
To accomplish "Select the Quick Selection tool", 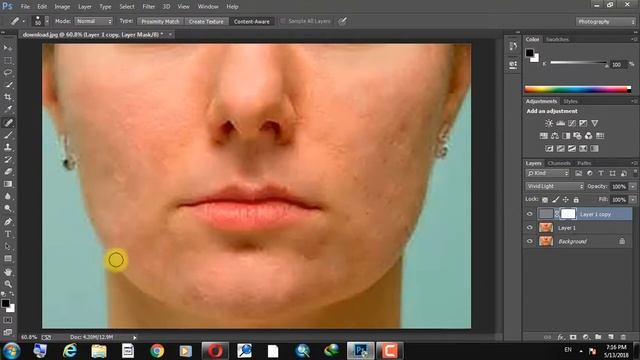I will point(8,85).
